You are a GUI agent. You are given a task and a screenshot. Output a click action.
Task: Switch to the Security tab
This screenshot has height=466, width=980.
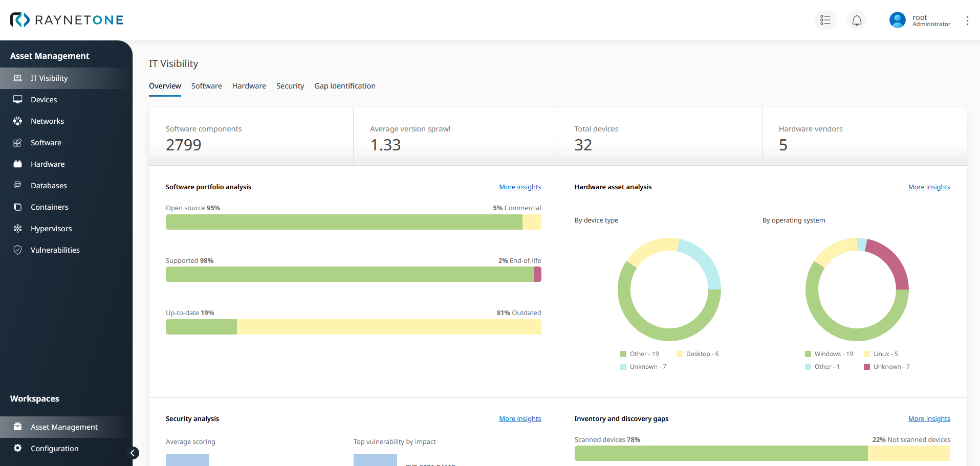point(290,86)
